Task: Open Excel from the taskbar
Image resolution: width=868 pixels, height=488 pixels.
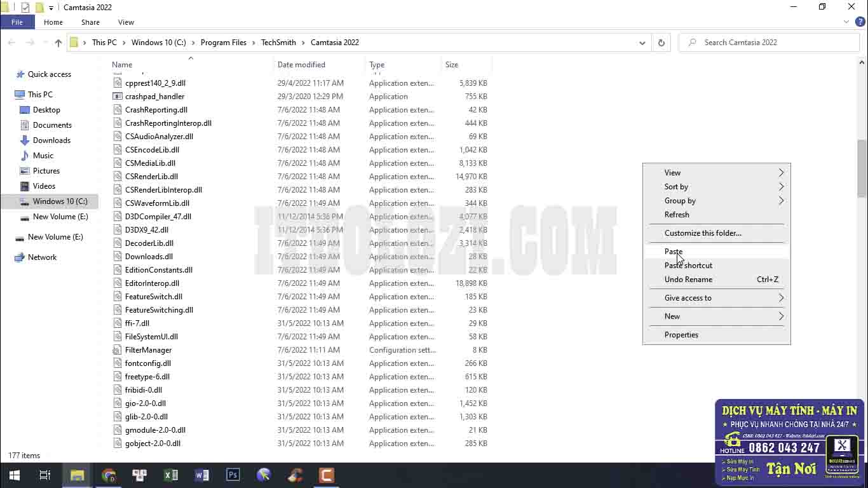Action: coord(170,475)
